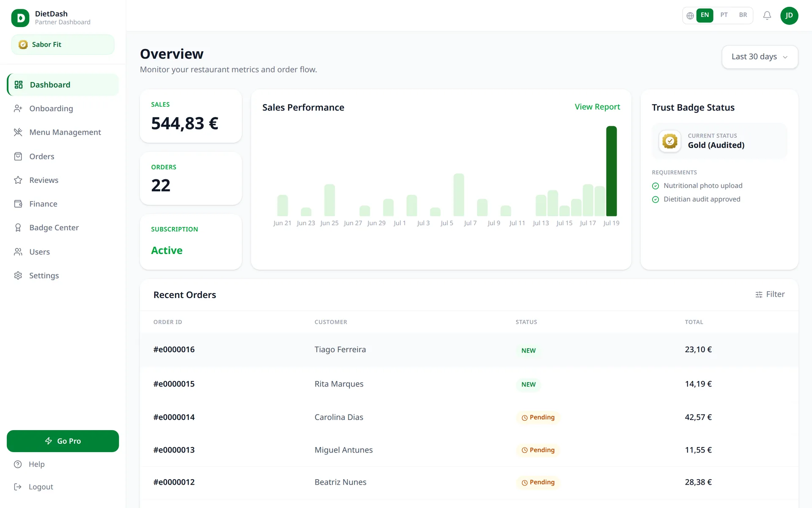This screenshot has height=508, width=812.
Task: Open the Users page
Action: tap(63, 251)
